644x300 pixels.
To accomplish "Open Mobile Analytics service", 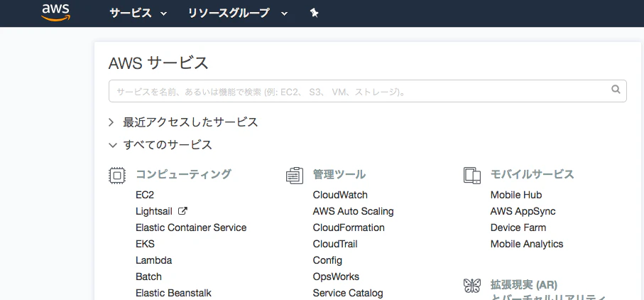I will pos(527,244).
